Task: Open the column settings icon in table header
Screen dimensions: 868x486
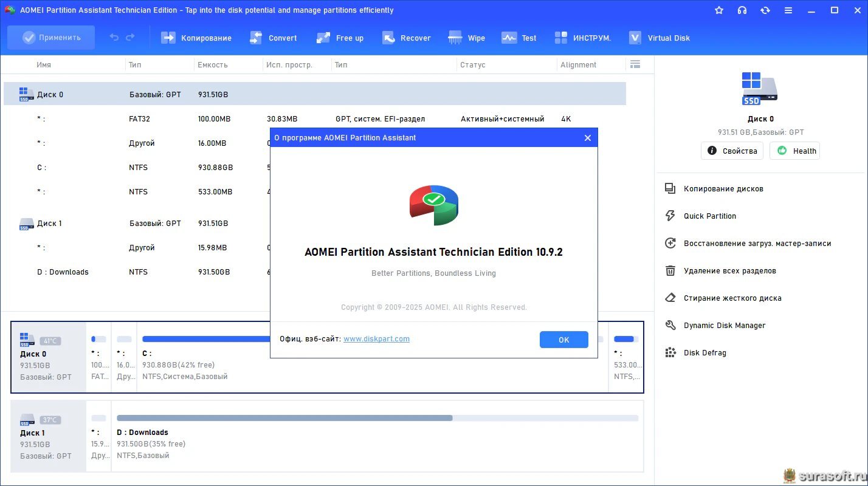Action: (x=635, y=64)
